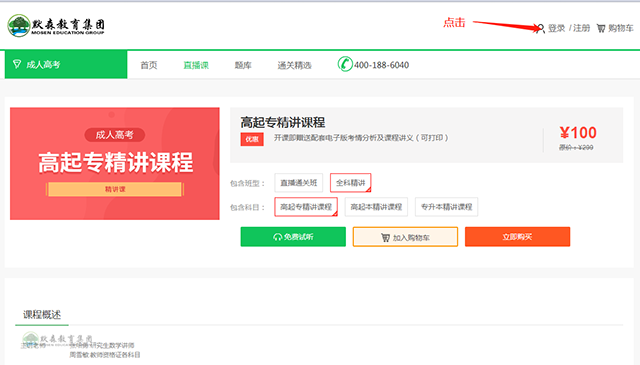
Task: Click the Mosen Education Group logo
Action: tap(56, 26)
